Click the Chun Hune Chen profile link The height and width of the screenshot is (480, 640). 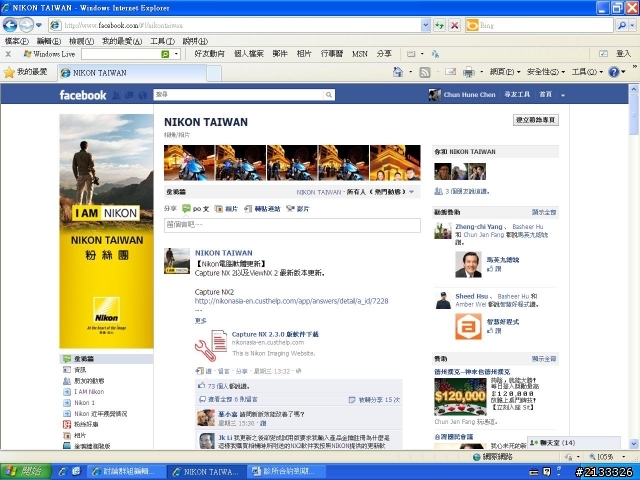coord(469,95)
